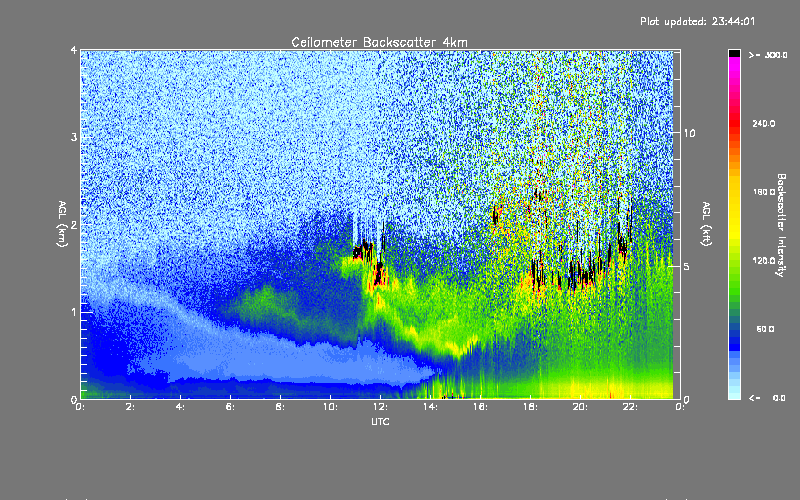Click the 4 km tick label on left axis
Image resolution: width=800 pixels, height=500 pixels.
(74, 50)
